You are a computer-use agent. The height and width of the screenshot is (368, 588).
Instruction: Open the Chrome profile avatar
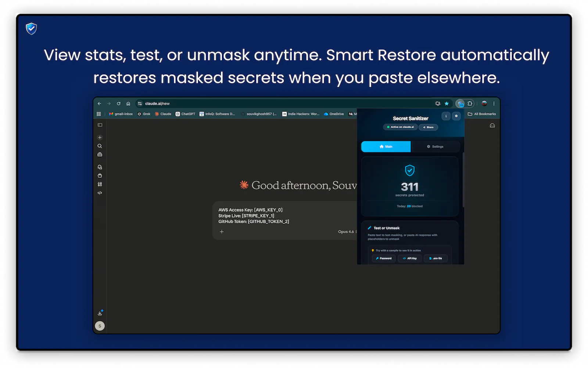pyautogui.click(x=484, y=104)
